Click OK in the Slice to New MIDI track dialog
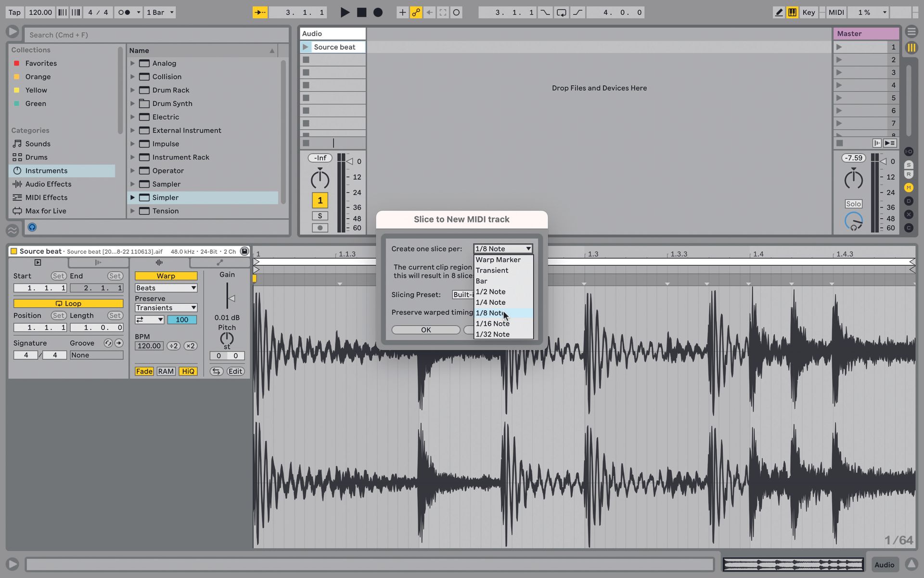The height and width of the screenshot is (578, 924). 425,329
